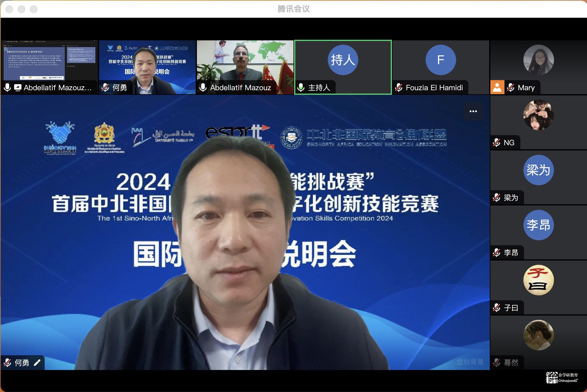Screen dimensions: 587x392
Task: Open the three-dots more options button
Action: pos(473,111)
